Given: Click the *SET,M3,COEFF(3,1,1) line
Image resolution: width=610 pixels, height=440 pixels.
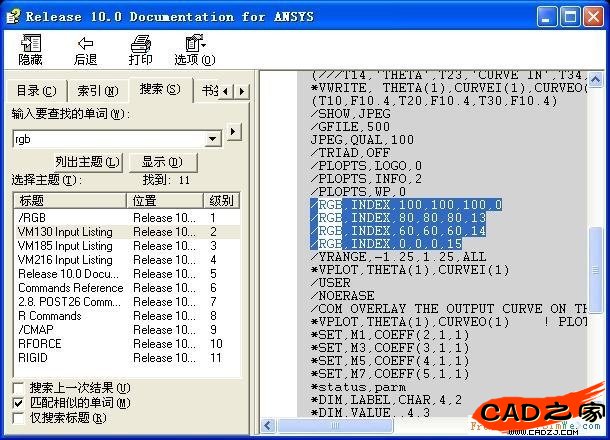Looking at the screenshot, I should (x=390, y=347).
